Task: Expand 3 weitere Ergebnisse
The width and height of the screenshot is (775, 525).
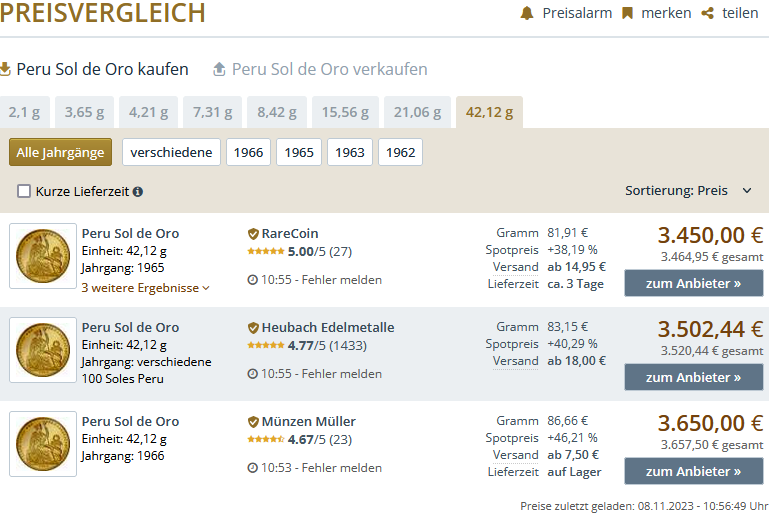Action: tap(146, 288)
